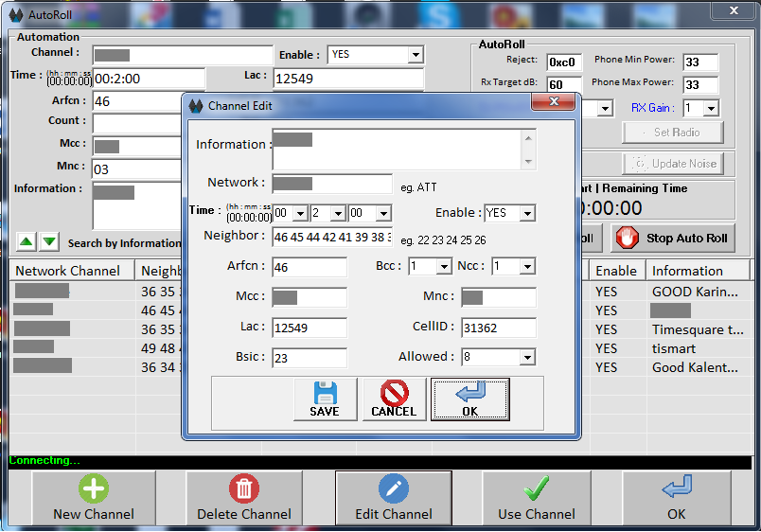Click the green down arrow icon
This screenshot has width=761, height=532.
point(49,241)
